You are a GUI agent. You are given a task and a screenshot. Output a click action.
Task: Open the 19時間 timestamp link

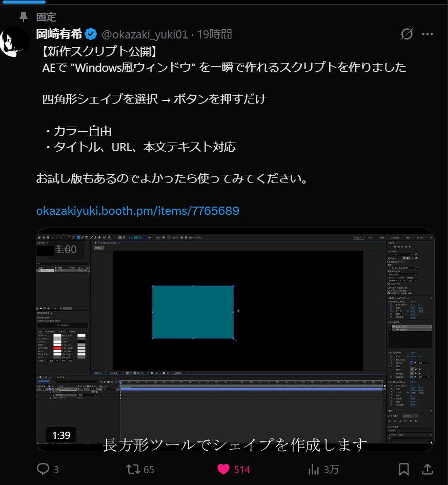coord(215,34)
